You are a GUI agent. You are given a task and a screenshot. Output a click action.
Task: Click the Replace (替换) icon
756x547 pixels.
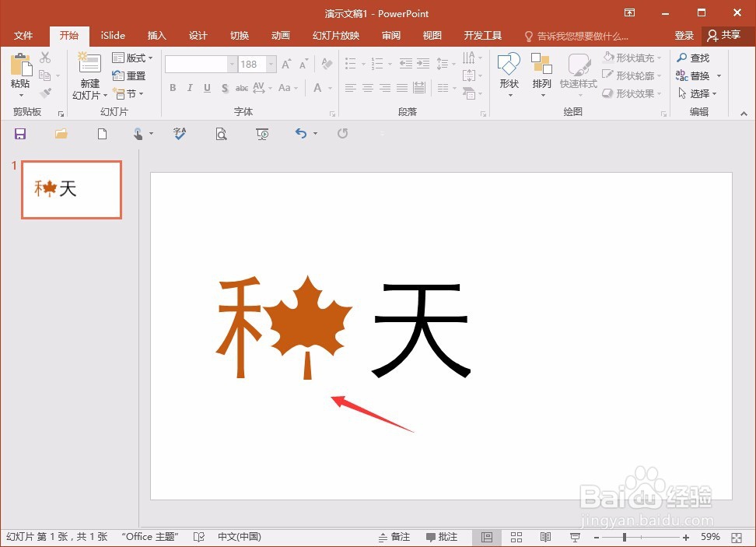[x=695, y=75]
